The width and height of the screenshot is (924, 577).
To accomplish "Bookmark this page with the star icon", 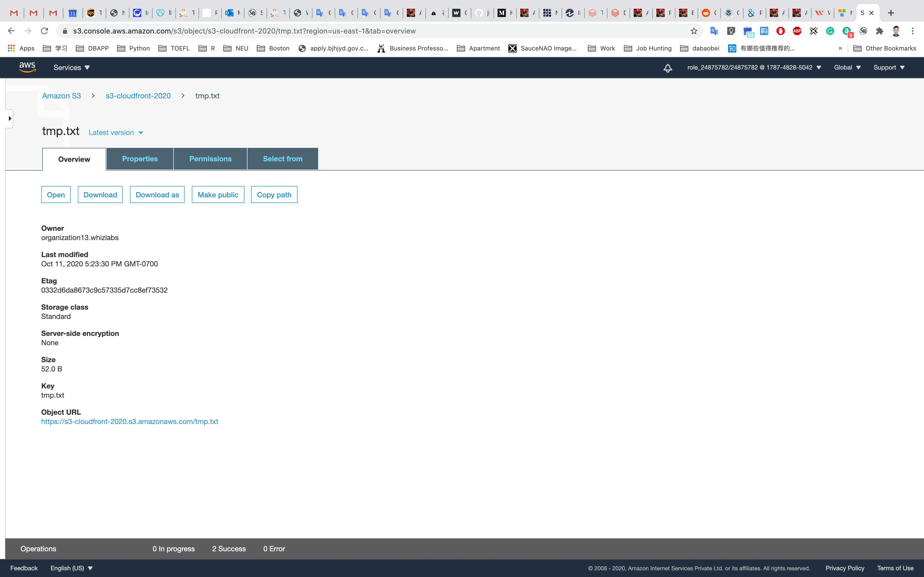I will (x=694, y=31).
